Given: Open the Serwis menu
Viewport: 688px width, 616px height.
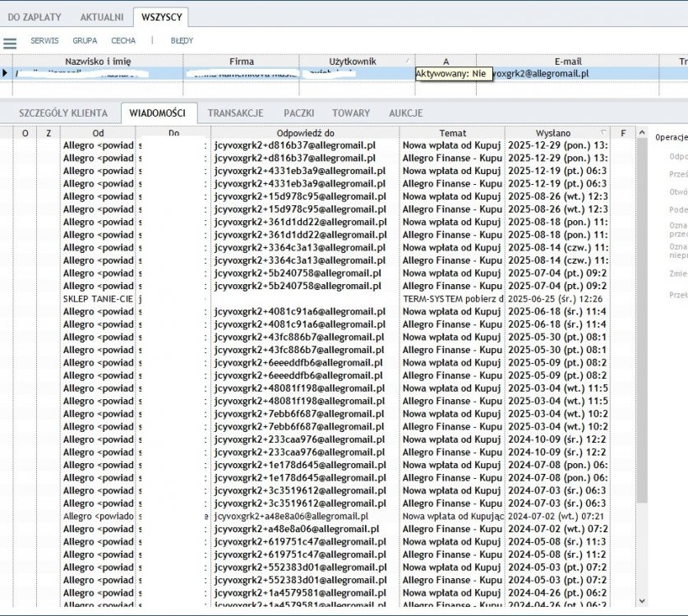Looking at the screenshot, I should point(44,40).
